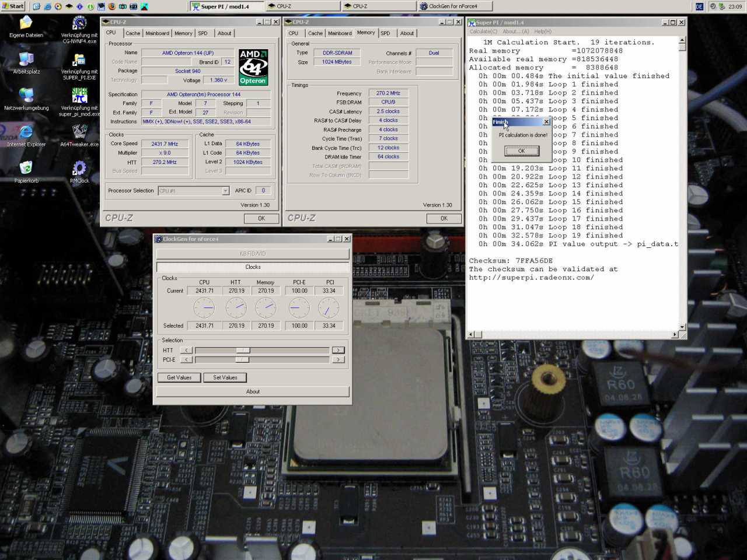The width and height of the screenshot is (747, 560).
Task: Click Super PI horizontal scrollbar right arrow
Action: pos(675,335)
